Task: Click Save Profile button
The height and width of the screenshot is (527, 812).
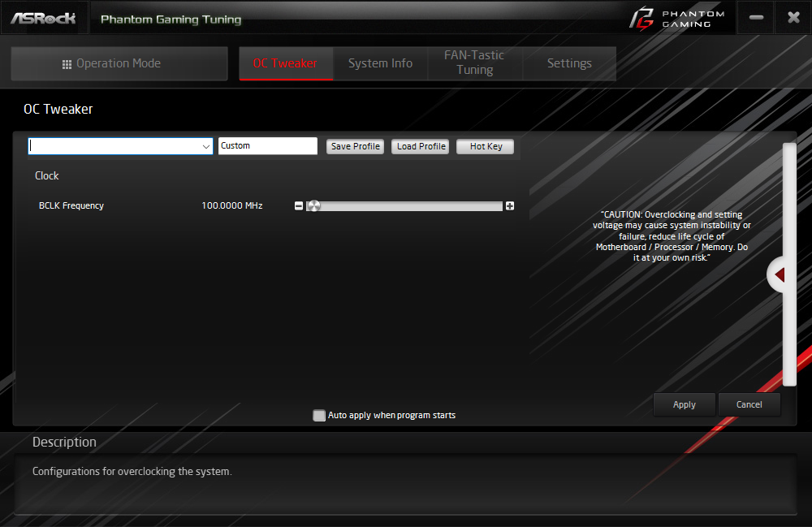Action: click(x=356, y=146)
